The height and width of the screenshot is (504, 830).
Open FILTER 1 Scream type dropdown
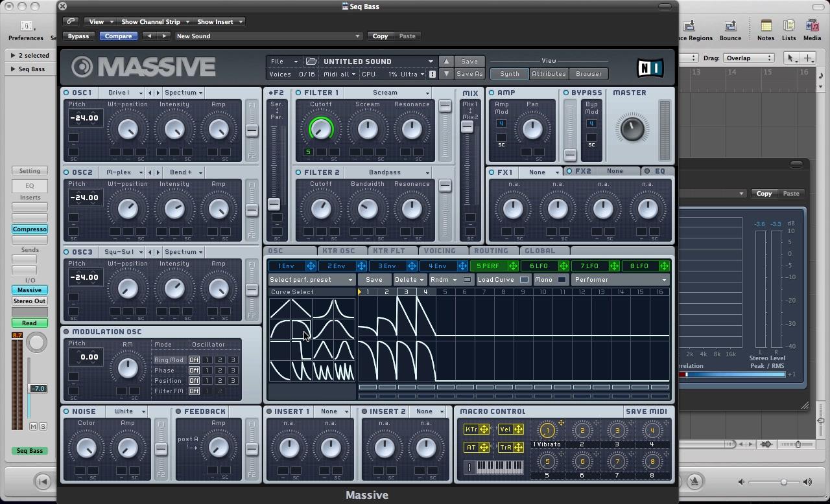(388, 93)
